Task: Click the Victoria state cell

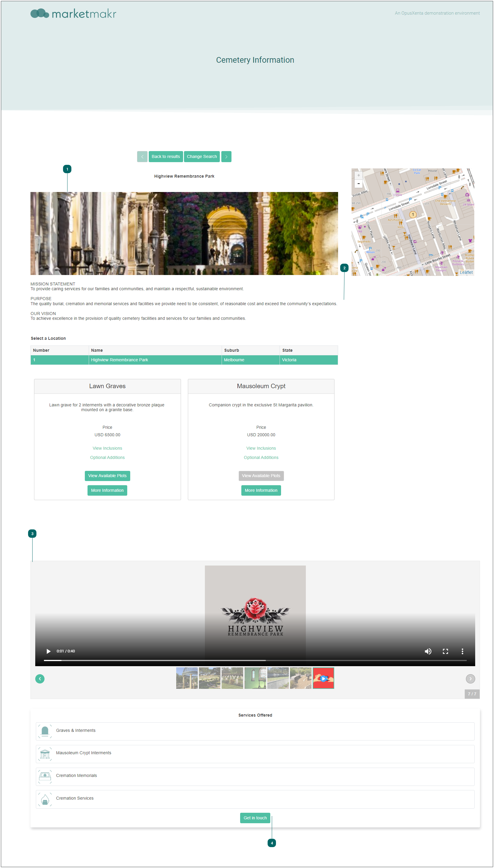Action: 309,360
